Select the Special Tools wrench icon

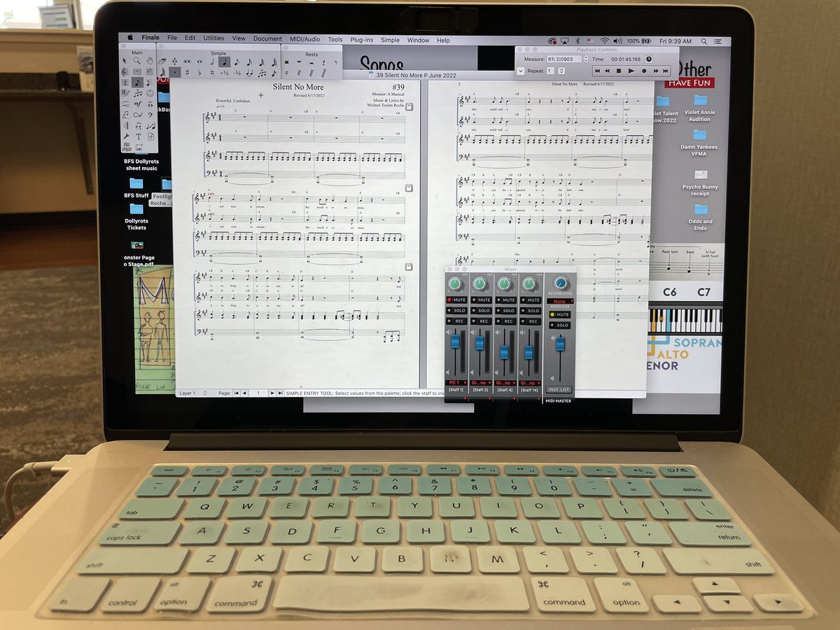click(126, 136)
